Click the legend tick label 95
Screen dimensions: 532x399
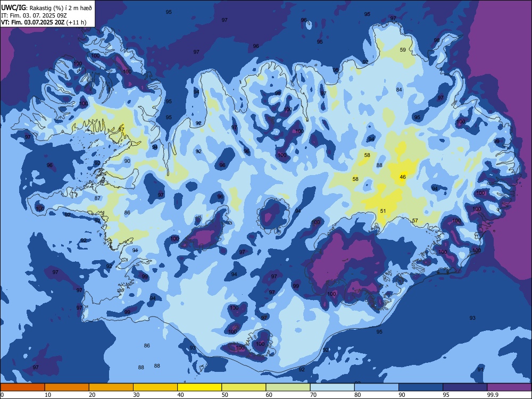446,395
